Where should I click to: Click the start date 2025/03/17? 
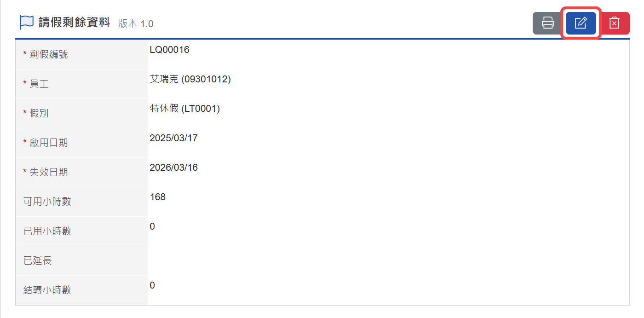[x=173, y=138]
